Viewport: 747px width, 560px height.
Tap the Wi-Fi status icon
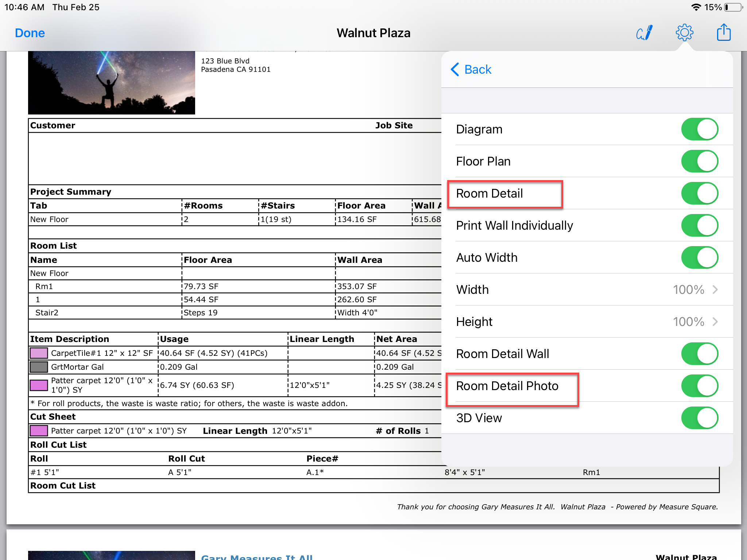696,7
